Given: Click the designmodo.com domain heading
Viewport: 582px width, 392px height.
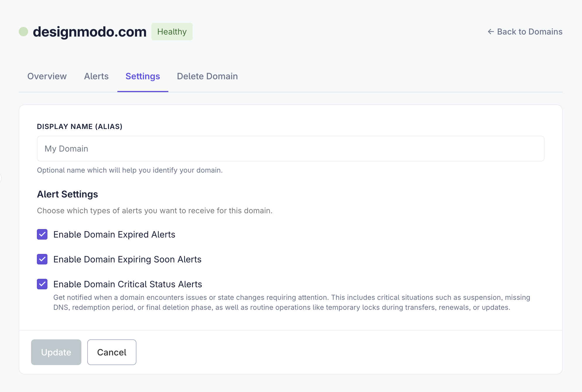Looking at the screenshot, I should tap(90, 32).
